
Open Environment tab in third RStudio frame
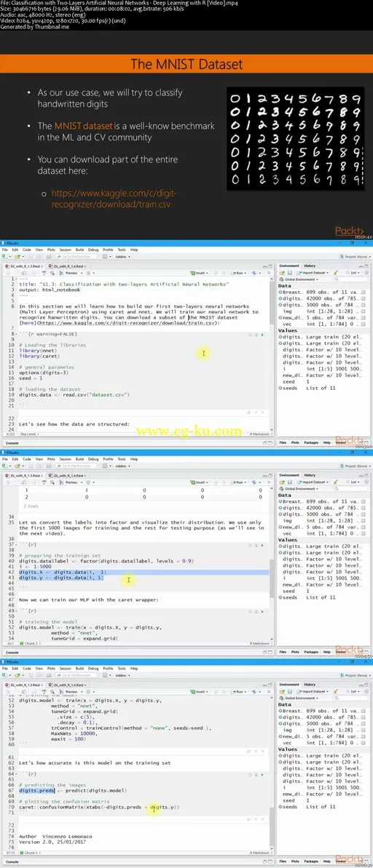point(288,684)
